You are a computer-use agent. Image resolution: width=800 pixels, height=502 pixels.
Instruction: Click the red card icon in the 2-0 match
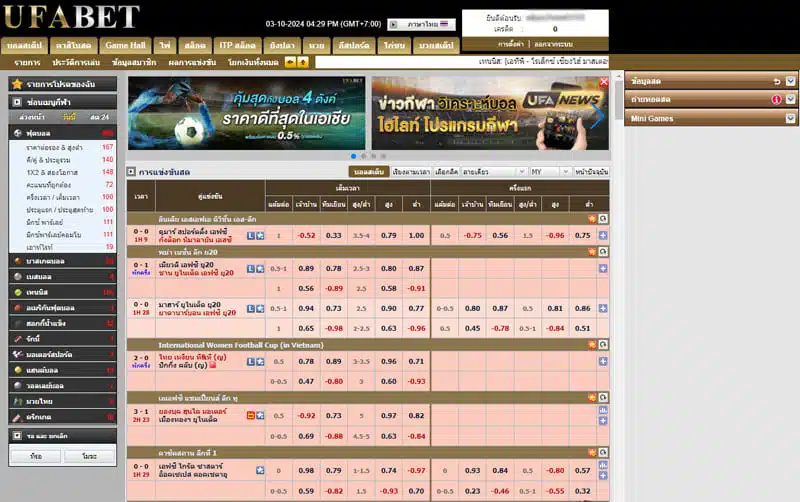pyautogui.click(x=213, y=365)
